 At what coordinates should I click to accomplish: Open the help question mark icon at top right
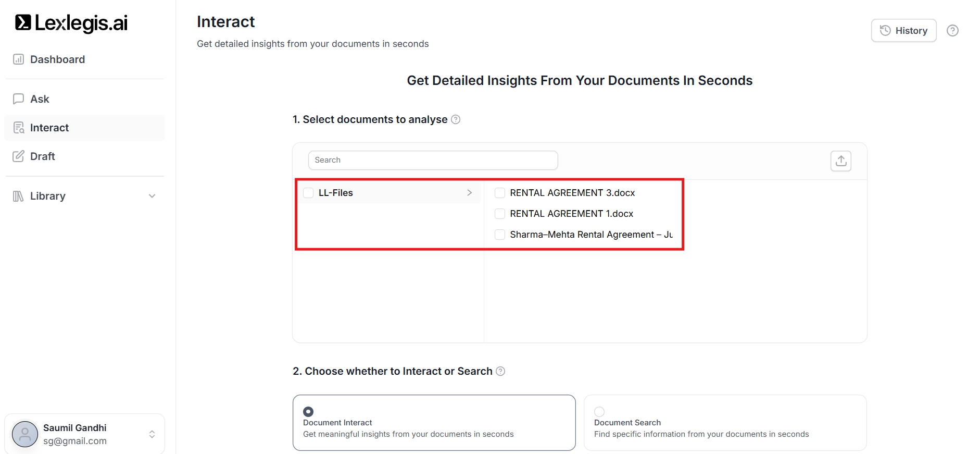pos(952,31)
